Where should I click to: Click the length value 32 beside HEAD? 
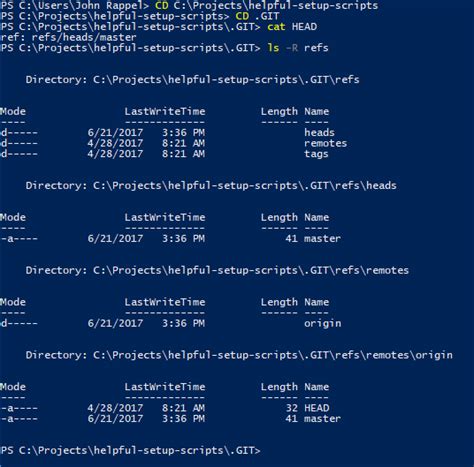292,408
